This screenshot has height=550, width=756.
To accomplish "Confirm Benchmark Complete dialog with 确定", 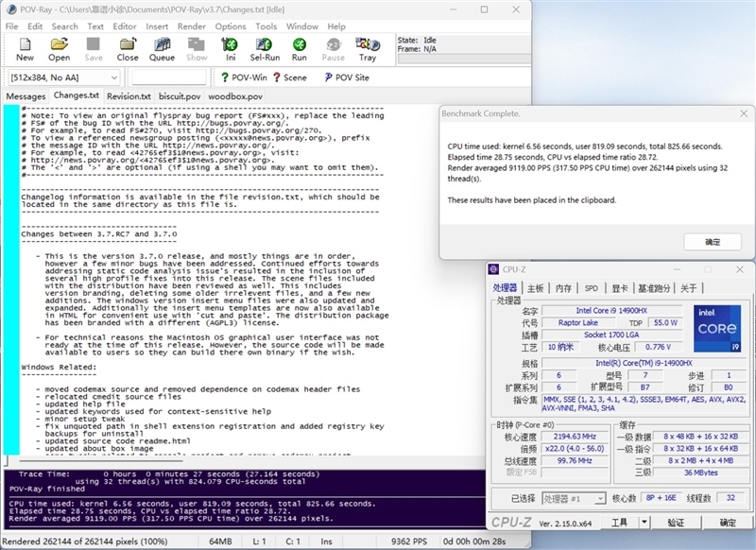I will click(713, 242).
